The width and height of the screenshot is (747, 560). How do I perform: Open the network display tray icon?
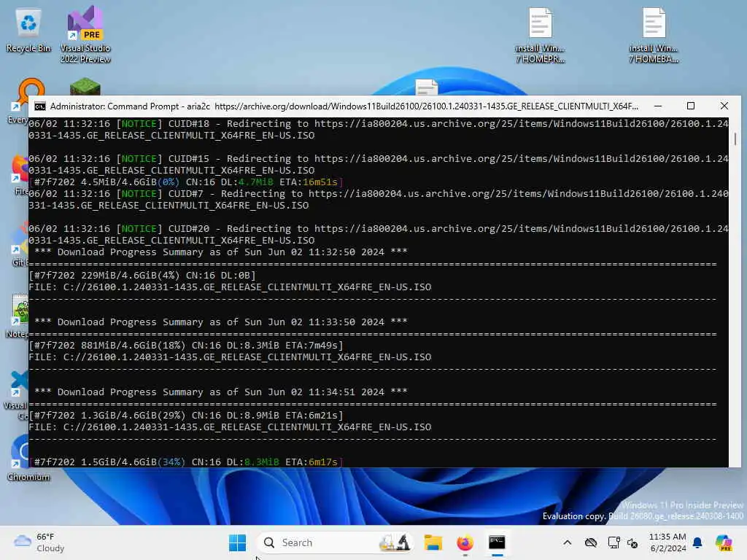[614, 542]
